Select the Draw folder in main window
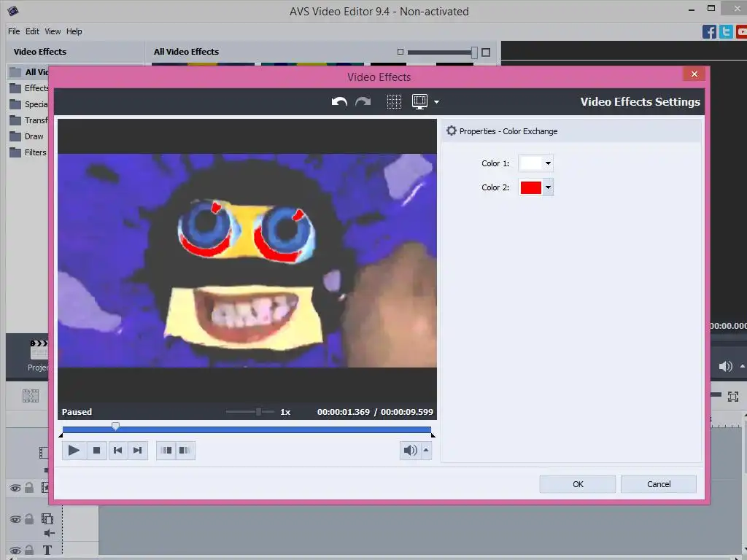The width and height of the screenshot is (747, 560). coord(27,136)
